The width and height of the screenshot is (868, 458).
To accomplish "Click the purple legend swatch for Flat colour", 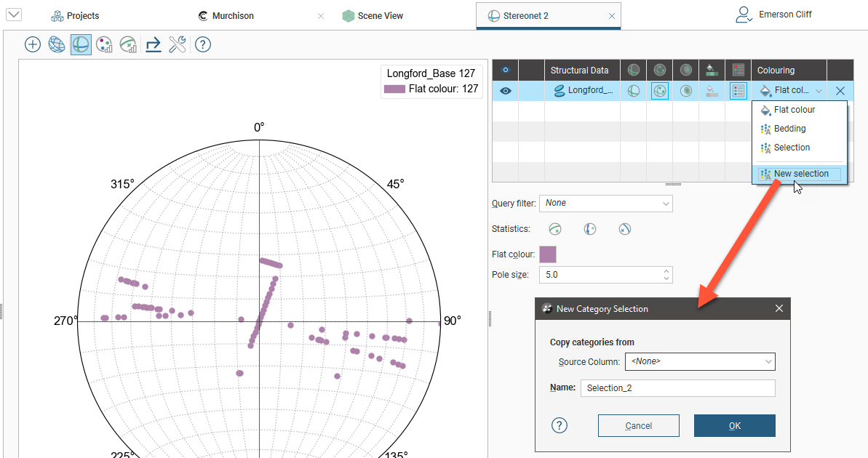I will [x=394, y=89].
